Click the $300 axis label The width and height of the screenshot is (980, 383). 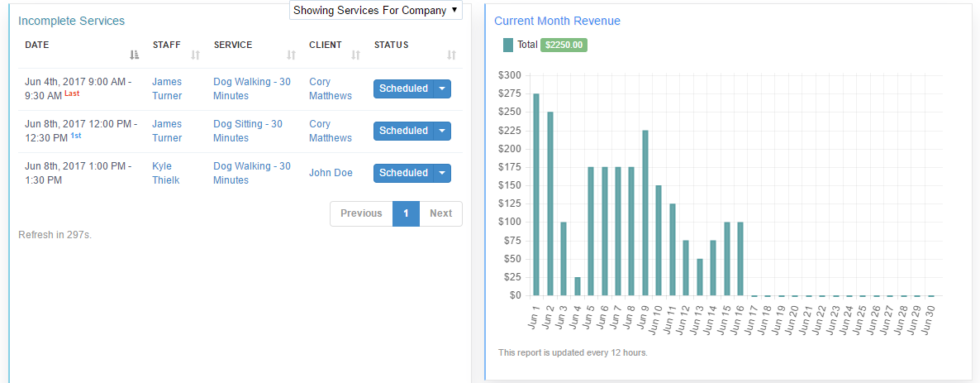[x=510, y=75]
